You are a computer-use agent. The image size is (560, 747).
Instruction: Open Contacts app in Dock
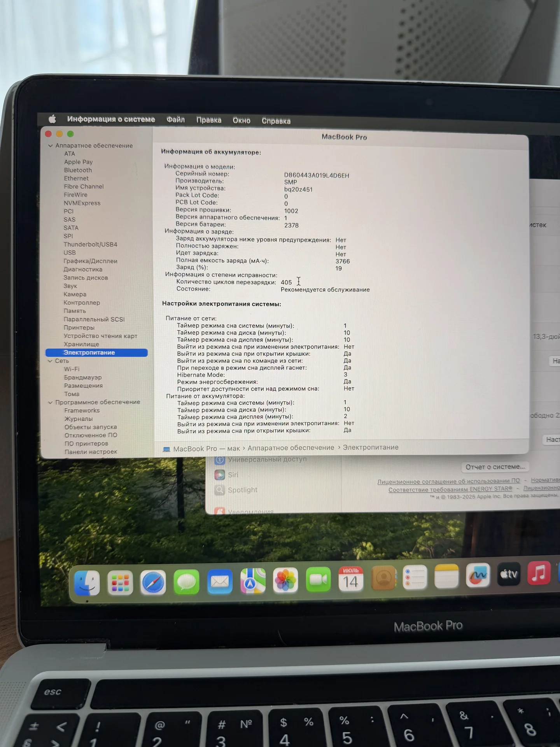tap(383, 577)
